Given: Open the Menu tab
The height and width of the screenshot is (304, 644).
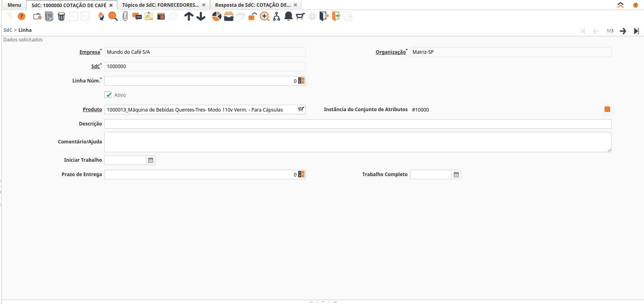Looking at the screenshot, I should coord(14,5).
